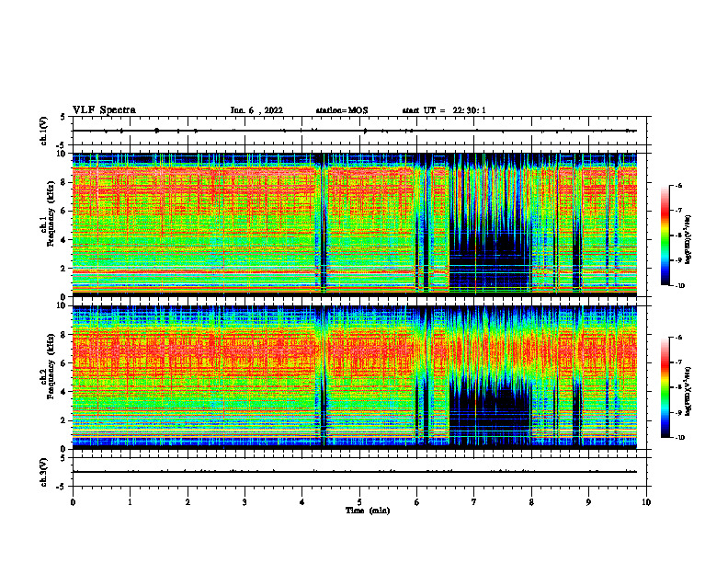The width and height of the screenshot is (728, 563).
Task: Click time axis tick label "6"
Action: [x=417, y=502]
